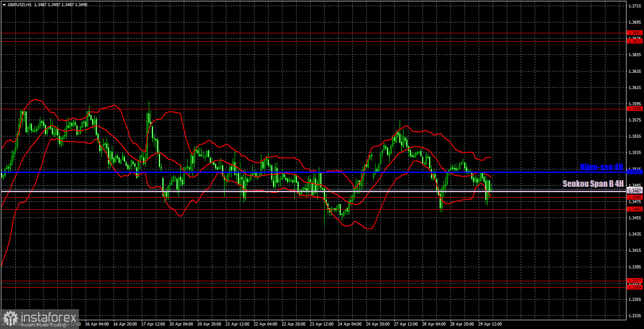Click the red 1.3681 price marker

pyautogui.click(x=635, y=32)
